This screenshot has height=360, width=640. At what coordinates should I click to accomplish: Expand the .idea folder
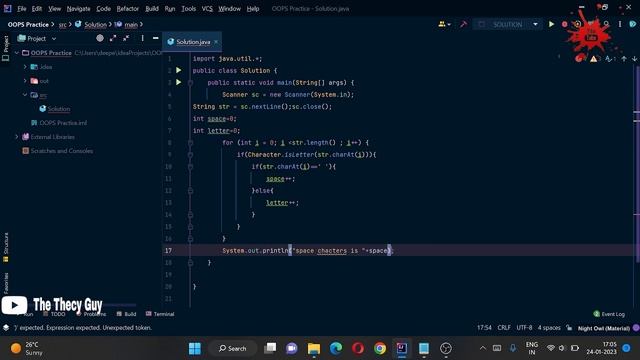tap(25, 67)
